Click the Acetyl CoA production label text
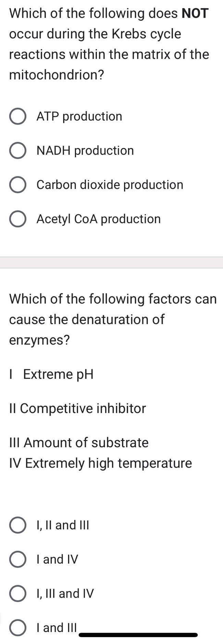 point(98,219)
